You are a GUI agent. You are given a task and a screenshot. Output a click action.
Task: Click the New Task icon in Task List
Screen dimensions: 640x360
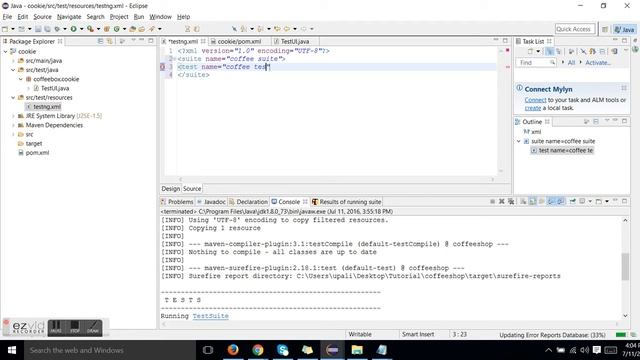(530, 51)
